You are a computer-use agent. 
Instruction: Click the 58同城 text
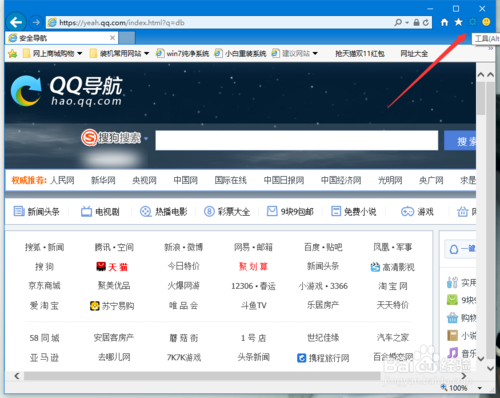coord(44,338)
